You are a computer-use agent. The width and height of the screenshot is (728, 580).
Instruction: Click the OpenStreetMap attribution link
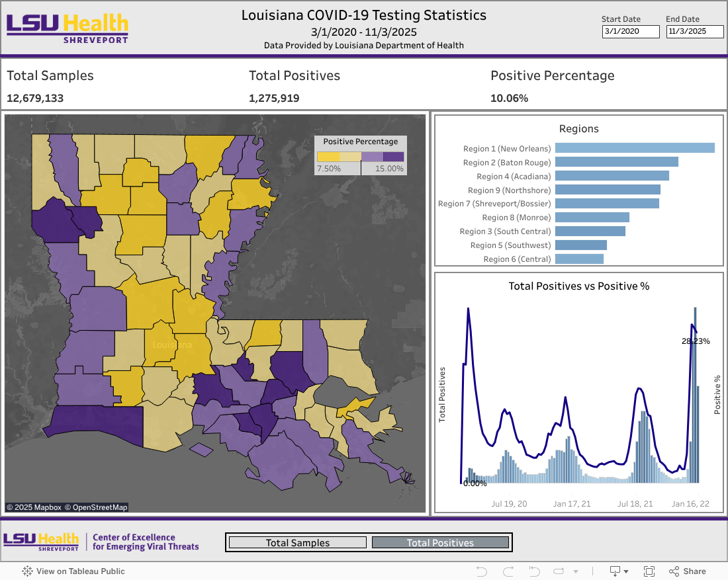(x=96, y=507)
